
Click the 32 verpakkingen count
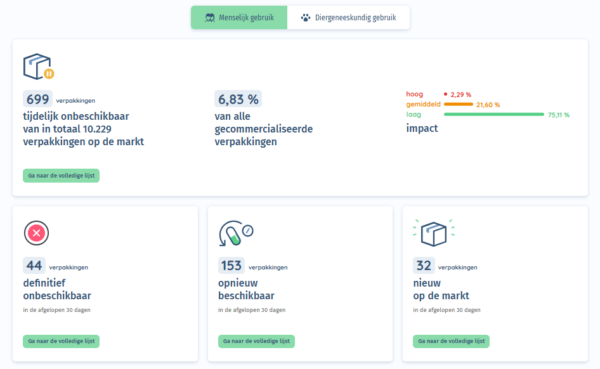[424, 265]
